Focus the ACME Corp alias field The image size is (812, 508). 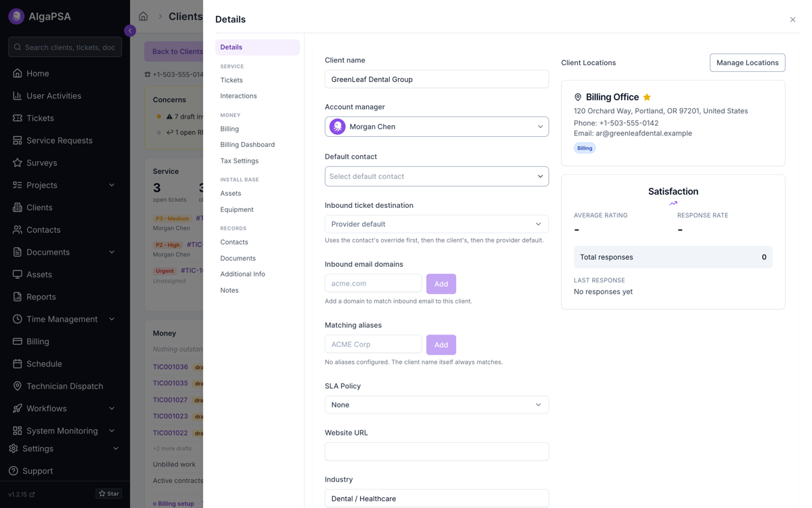click(x=374, y=344)
